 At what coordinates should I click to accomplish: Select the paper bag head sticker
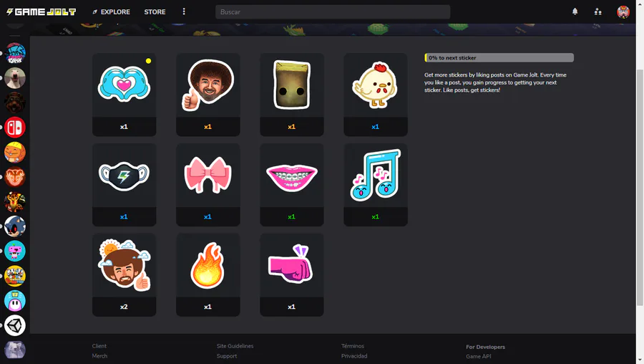[x=292, y=85]
